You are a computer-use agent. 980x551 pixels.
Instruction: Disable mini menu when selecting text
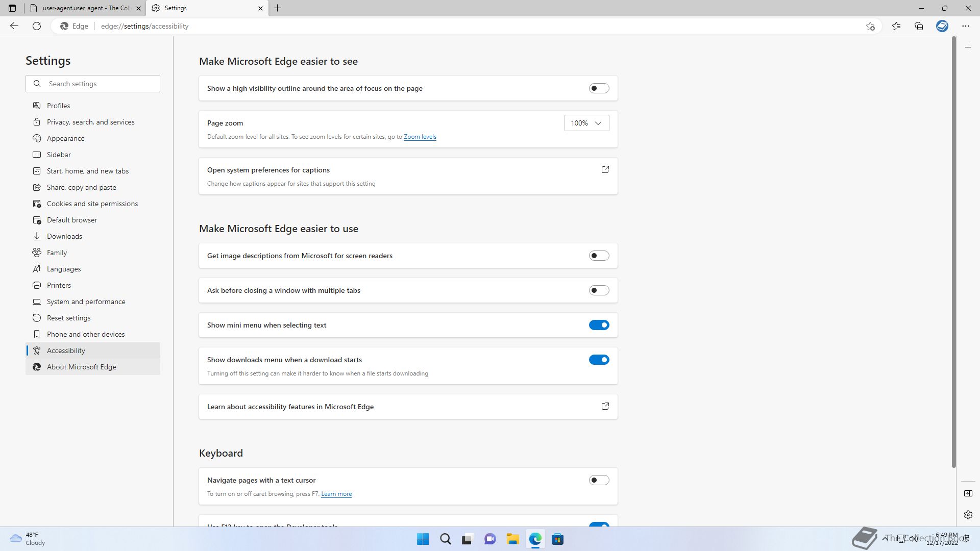(x=599, y=325)
